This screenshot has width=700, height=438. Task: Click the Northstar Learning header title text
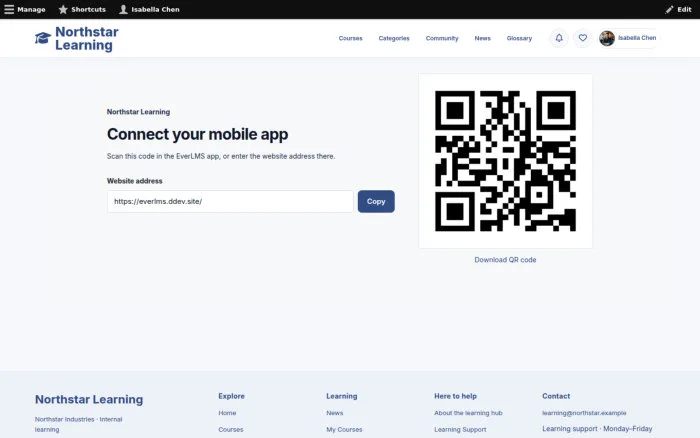87,38
